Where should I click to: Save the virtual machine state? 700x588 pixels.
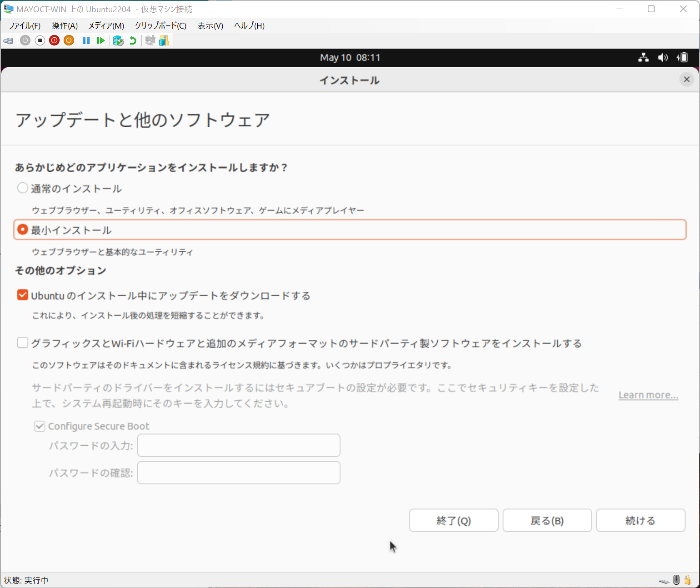69,40
